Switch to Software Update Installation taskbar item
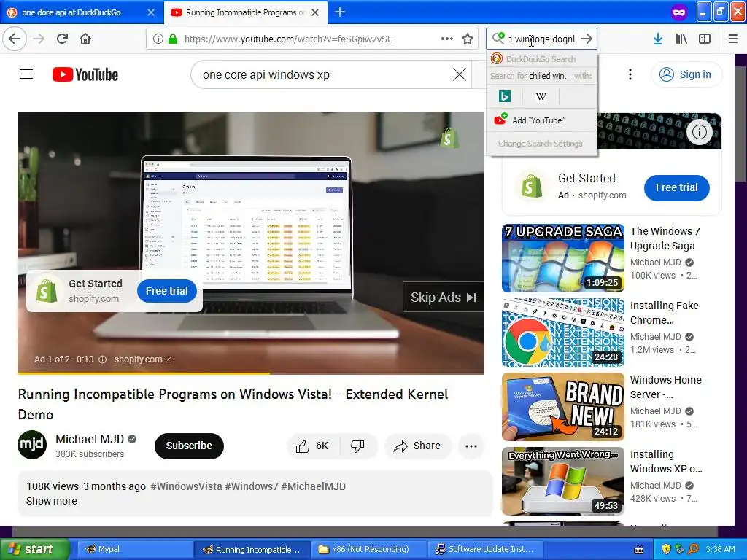The width and height of the screenshot is (747, 560). coord(485,549)
